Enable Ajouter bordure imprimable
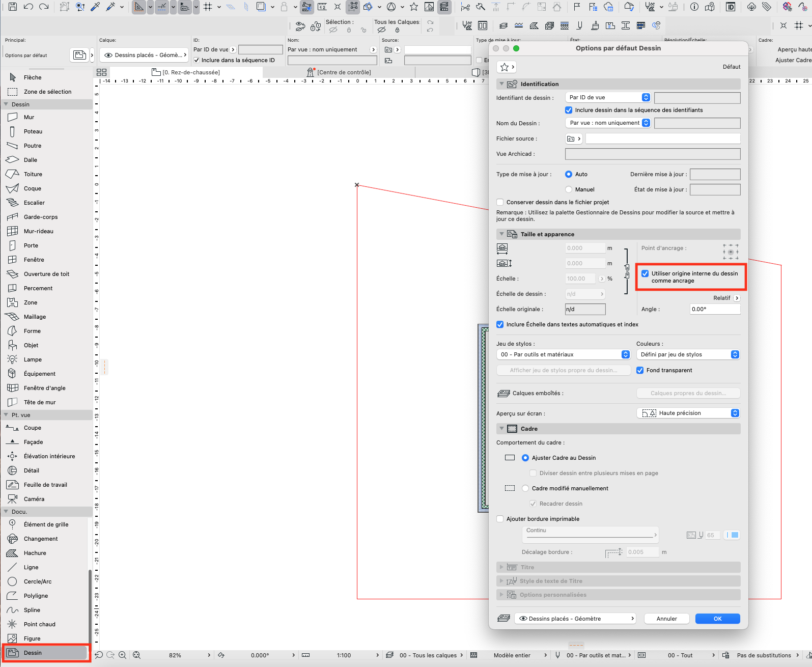Image resolution: width=812 pixels, height=667 pixels. [x=500, y=519]
